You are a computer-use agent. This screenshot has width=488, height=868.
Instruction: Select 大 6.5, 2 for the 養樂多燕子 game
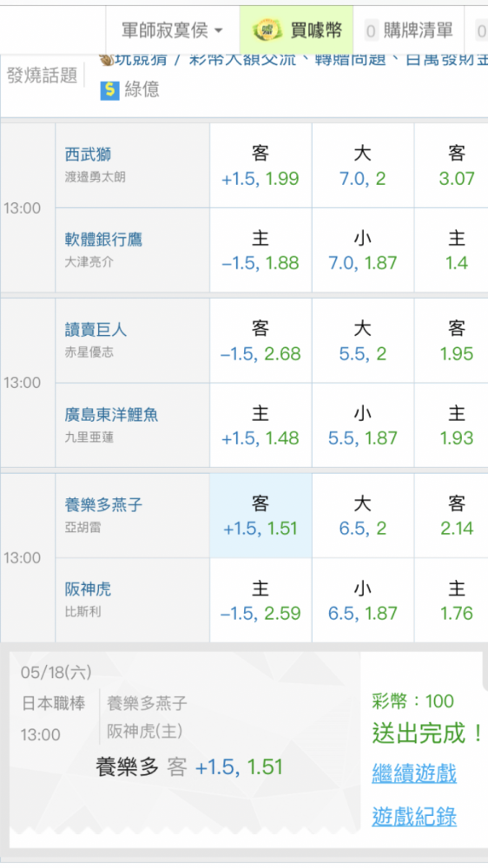362,516
